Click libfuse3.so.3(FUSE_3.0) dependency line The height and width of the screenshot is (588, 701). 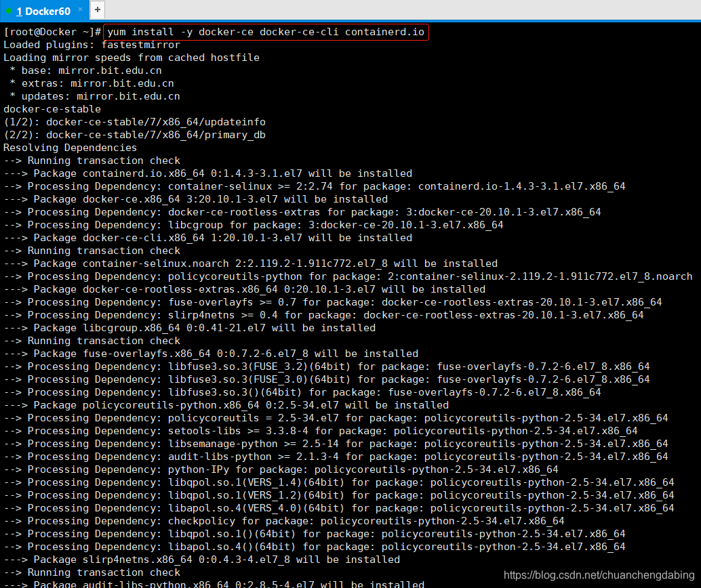coord(327,380)
